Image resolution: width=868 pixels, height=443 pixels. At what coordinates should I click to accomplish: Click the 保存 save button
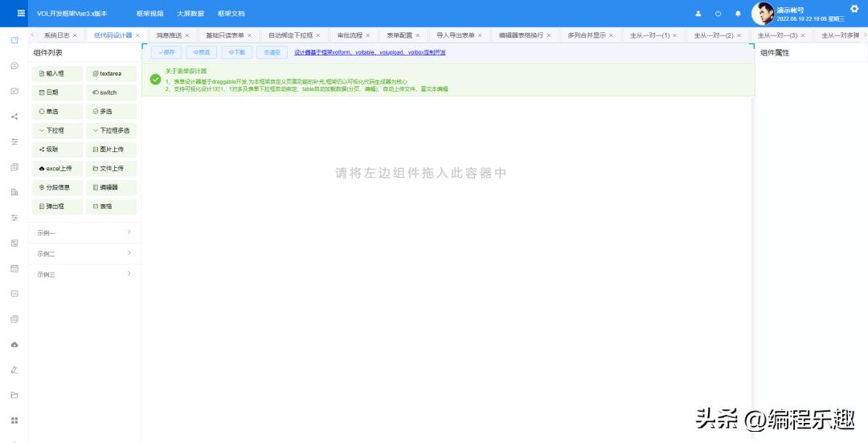tap(166, 52)
